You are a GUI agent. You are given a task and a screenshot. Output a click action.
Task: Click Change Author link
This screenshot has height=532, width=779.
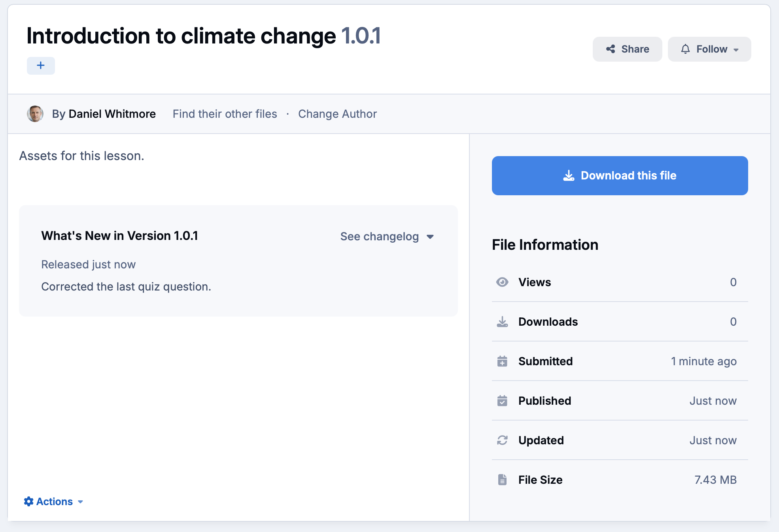337,114
